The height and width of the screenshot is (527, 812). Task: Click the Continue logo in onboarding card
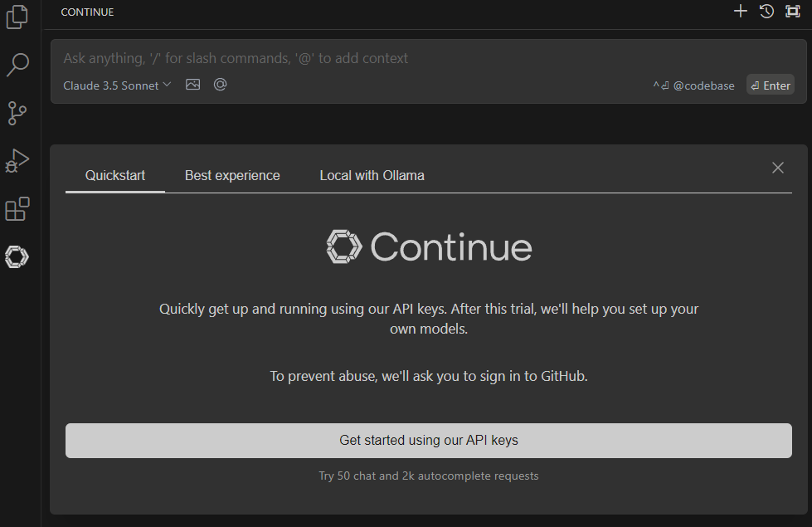pos(429,246)
